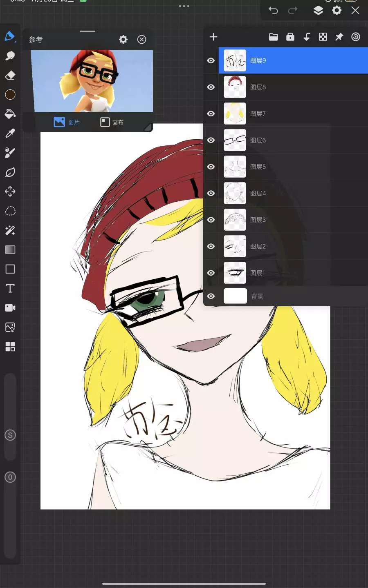368x588 pixels.
Task: Tap the reference panel top handle bar
Action: pyautogui.click(x=88, y=31)
